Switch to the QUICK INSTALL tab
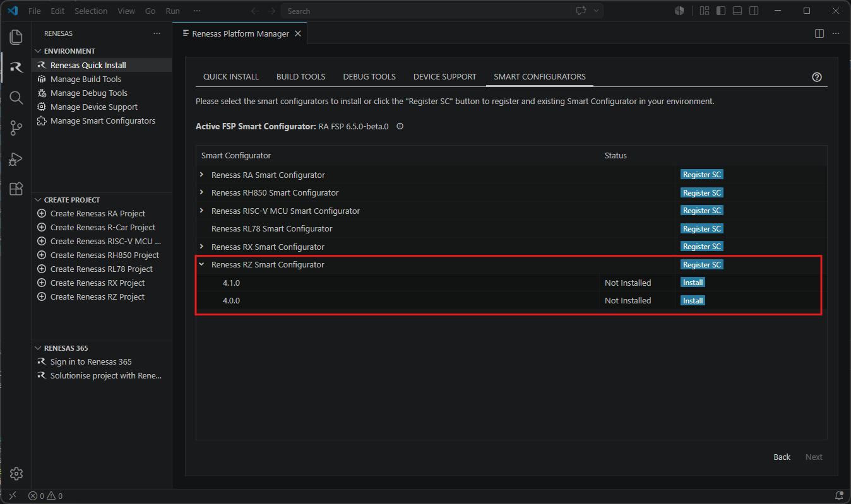The height and width of the screenshot is (504, 851). [231, 76]
